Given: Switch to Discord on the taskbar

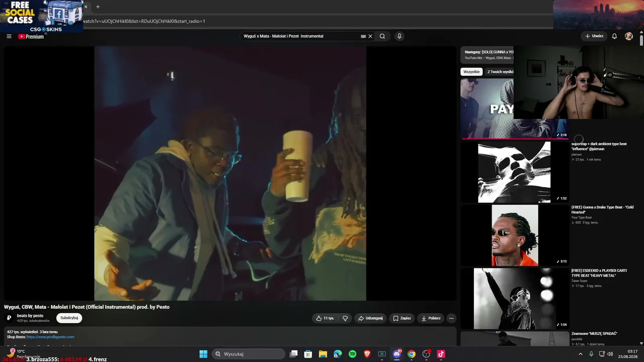Looking at the screenshot, I should click(x=397, y=354).
